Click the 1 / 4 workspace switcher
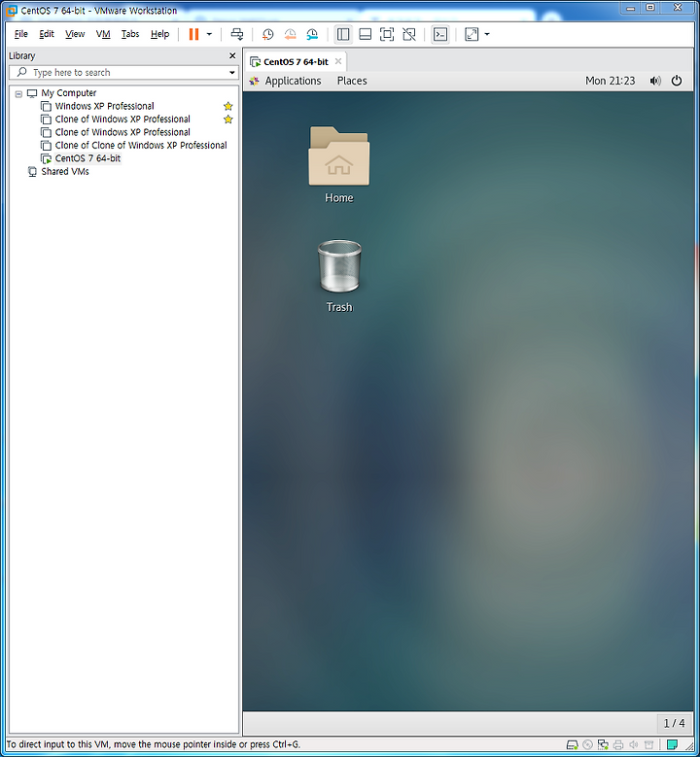Screen dimensions: 700x757 [x=674, y=723]
